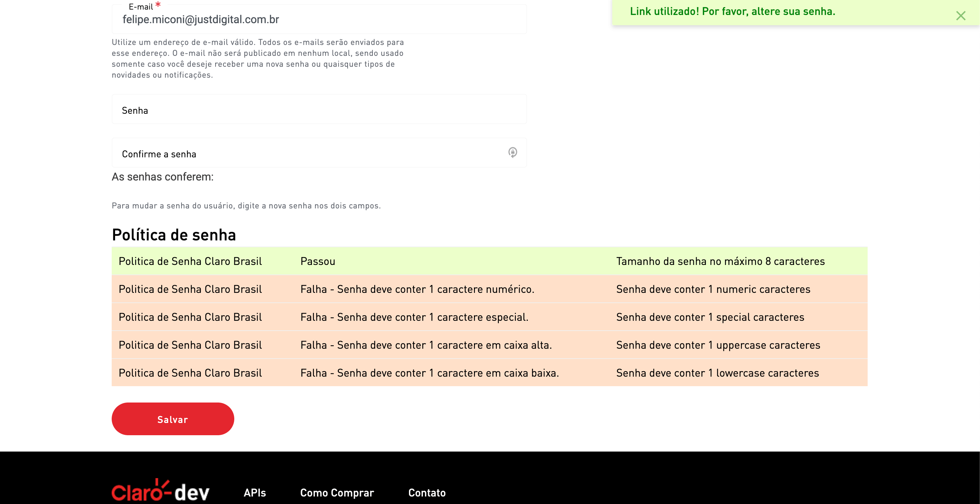Open the Como Comprar footer link
The width and height of the screenshot is (980, 504).
pos(337,492)
